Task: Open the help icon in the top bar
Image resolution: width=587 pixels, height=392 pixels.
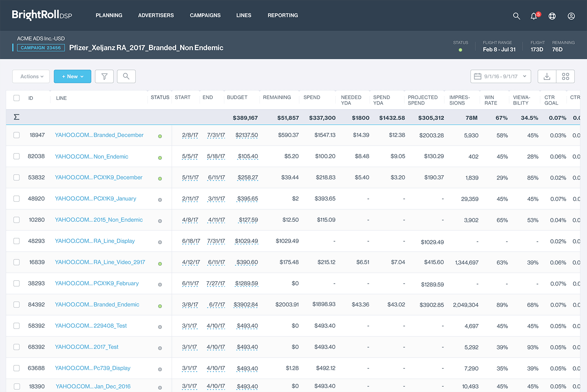Action: coord(552,16)
